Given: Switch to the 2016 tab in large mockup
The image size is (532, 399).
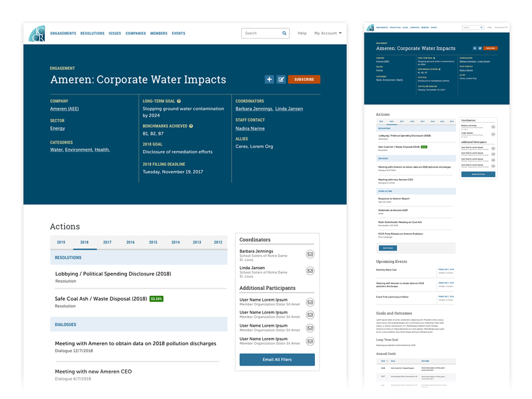Looking at the screenshot, I should tap(131, 242).
